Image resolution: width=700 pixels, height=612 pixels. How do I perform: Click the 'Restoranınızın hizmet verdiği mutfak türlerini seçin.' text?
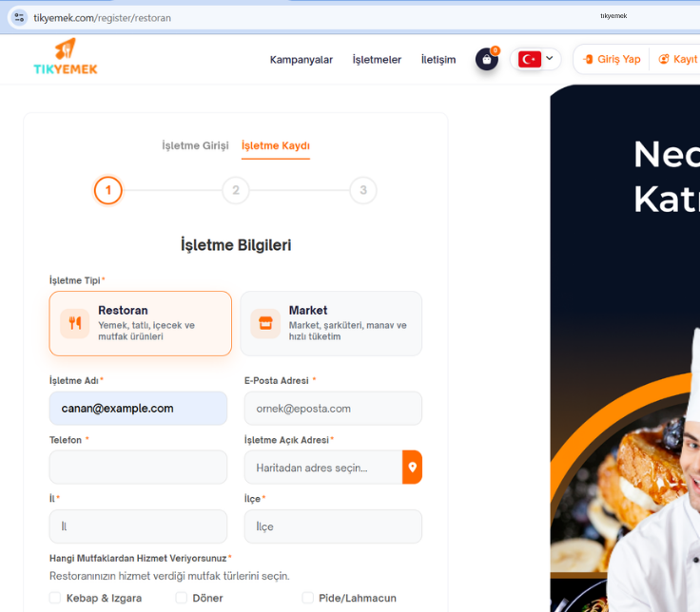tap(169, 576)
